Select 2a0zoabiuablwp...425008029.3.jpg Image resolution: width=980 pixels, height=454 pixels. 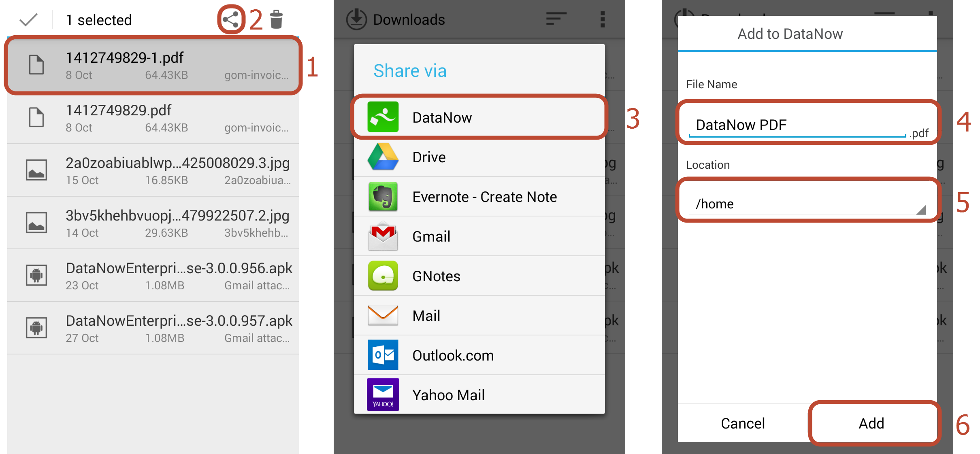[153, 170]
